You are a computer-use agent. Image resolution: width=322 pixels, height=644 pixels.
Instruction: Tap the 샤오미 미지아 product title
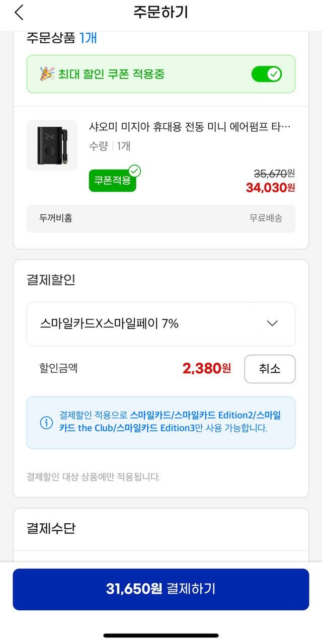click(x=190, y=126)
